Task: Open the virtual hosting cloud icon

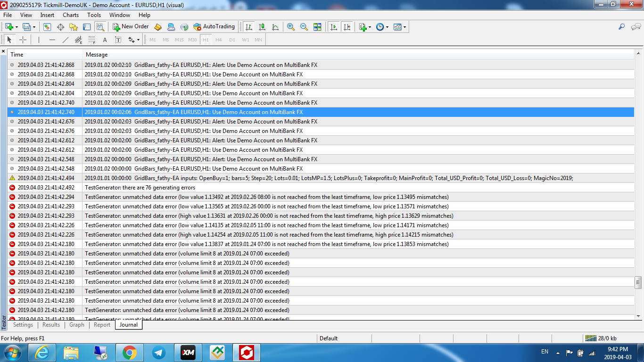Action: tap(171, 27)
